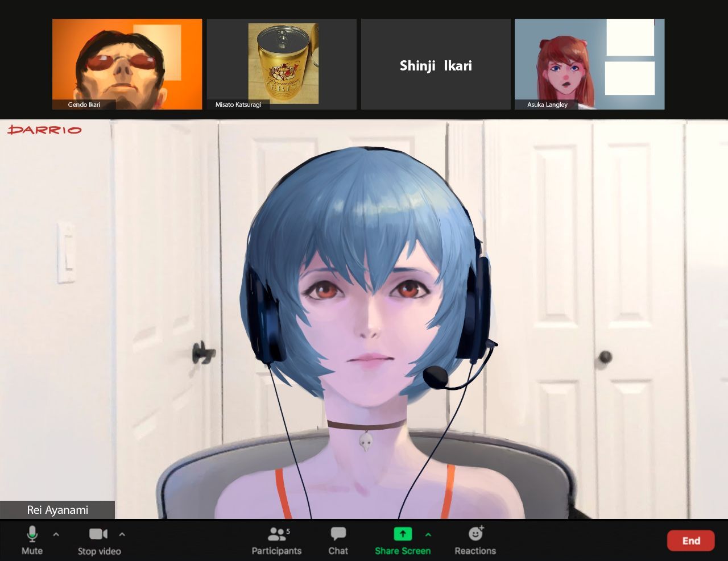
Task: Open audio options arrow beside Mute
Action: pos(56,534)
